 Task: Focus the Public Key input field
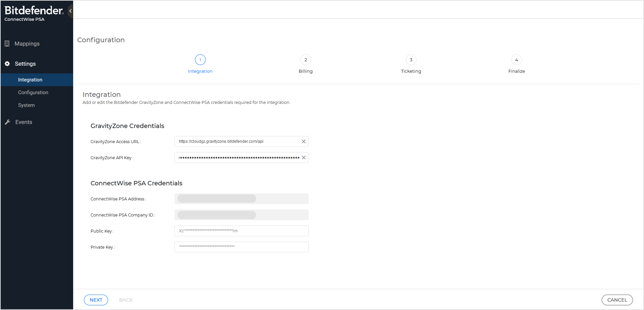[241, 231]
